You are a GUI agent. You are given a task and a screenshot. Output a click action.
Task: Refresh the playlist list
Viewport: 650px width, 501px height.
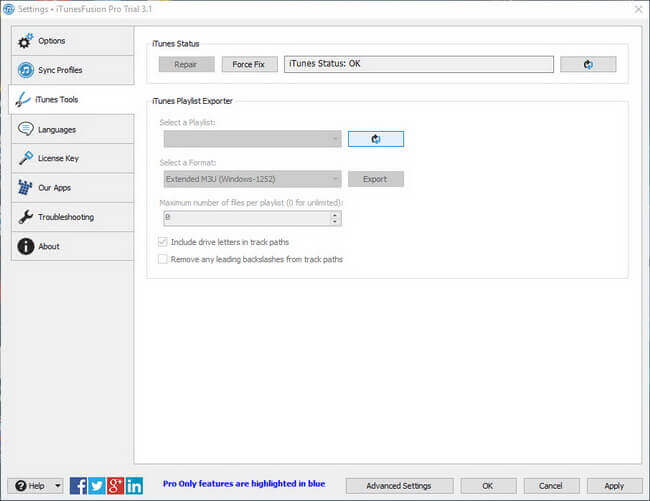pyautogui.click(x=376, y=139)
